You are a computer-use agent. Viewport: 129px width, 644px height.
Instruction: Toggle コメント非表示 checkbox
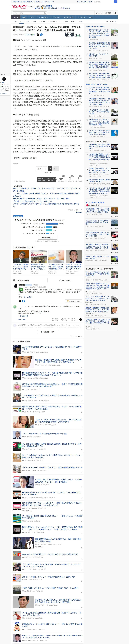pyautogui.click(x=71, y=336)
